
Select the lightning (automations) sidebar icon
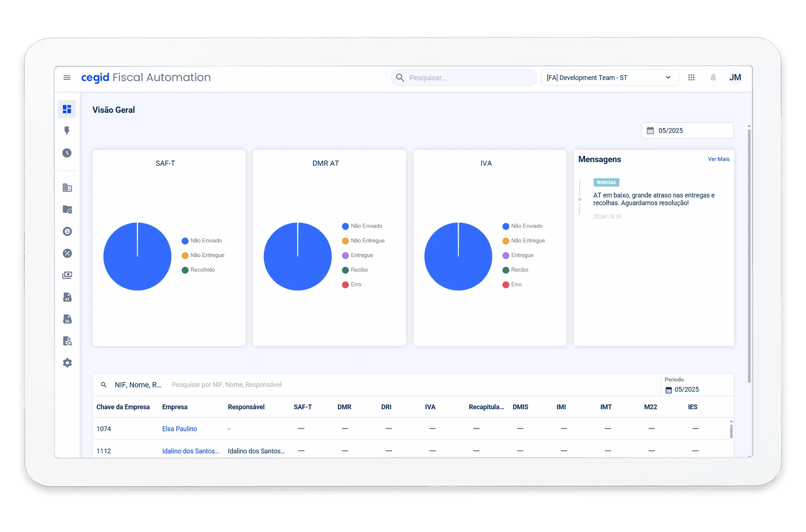(67, 130)
